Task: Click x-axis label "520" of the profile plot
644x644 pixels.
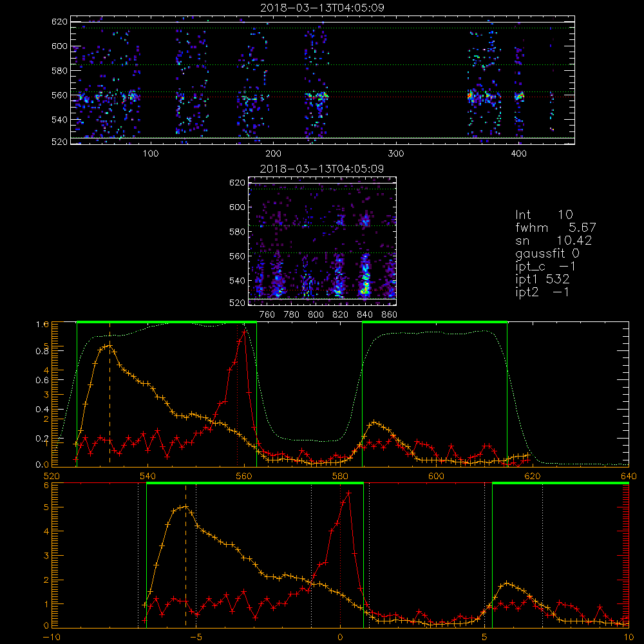Action: coord(52,476)
